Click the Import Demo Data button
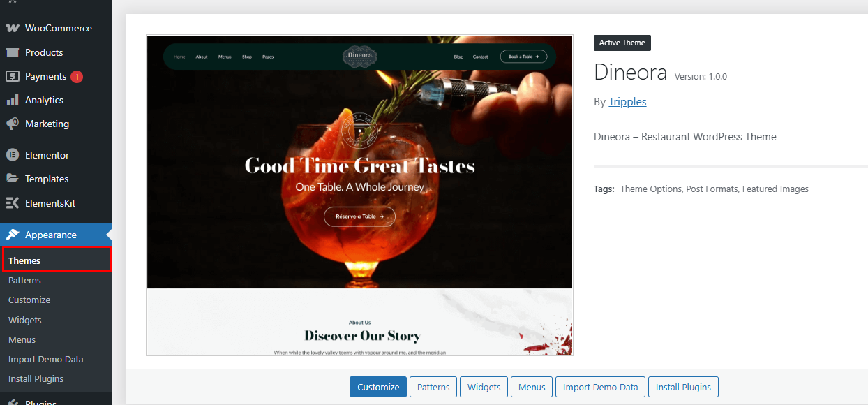The height and width of the screenshot is (405, 868). [x=600, y=387]
